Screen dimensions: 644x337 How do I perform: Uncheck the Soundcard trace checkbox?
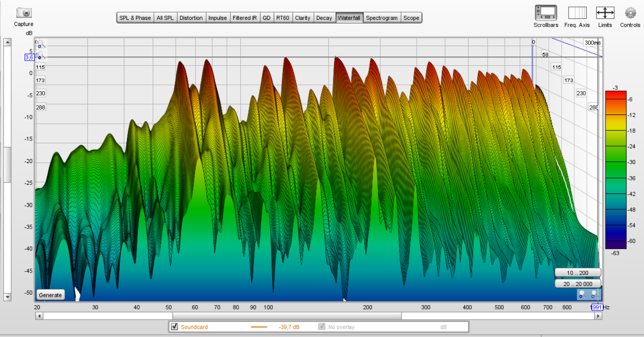click(175, 326)
